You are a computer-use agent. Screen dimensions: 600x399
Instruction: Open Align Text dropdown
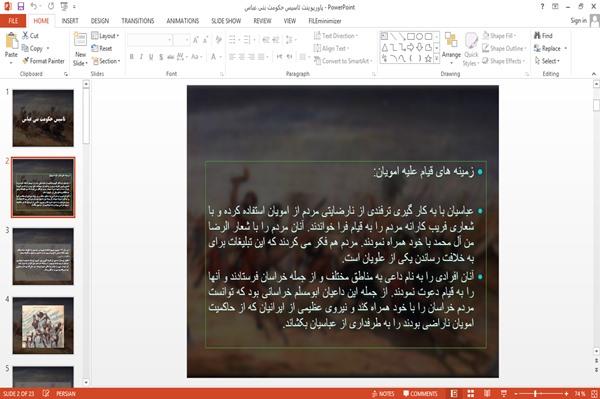click(331, 48)
